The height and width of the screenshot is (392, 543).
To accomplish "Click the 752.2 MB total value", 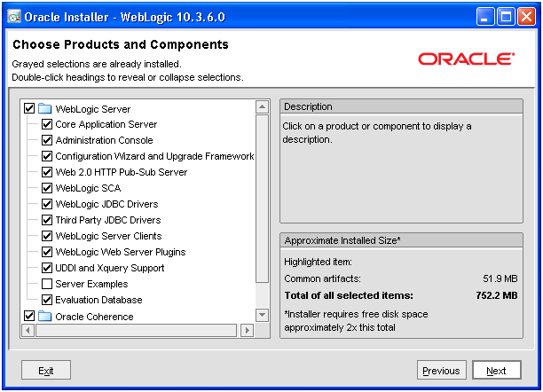I will (497, 295).
